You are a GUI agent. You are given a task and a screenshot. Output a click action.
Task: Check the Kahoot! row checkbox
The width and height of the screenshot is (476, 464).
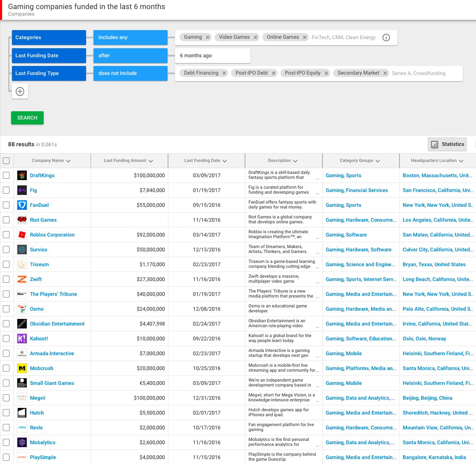(6, 339)
